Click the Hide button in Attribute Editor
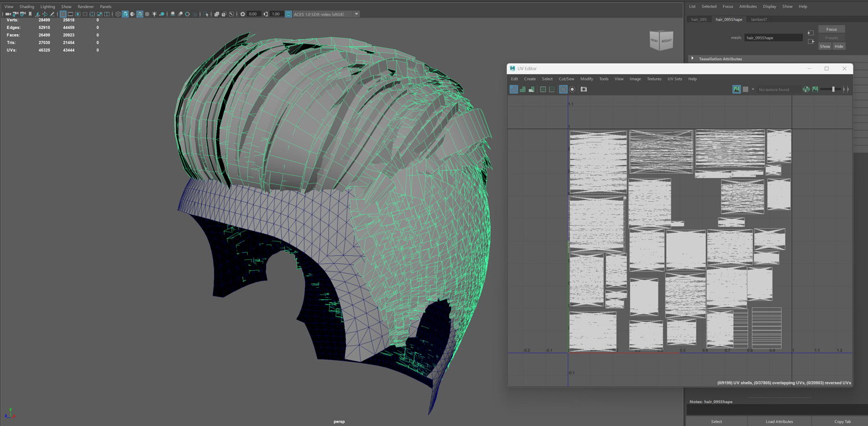The image size is (868, 426). (x=838, y=46)
